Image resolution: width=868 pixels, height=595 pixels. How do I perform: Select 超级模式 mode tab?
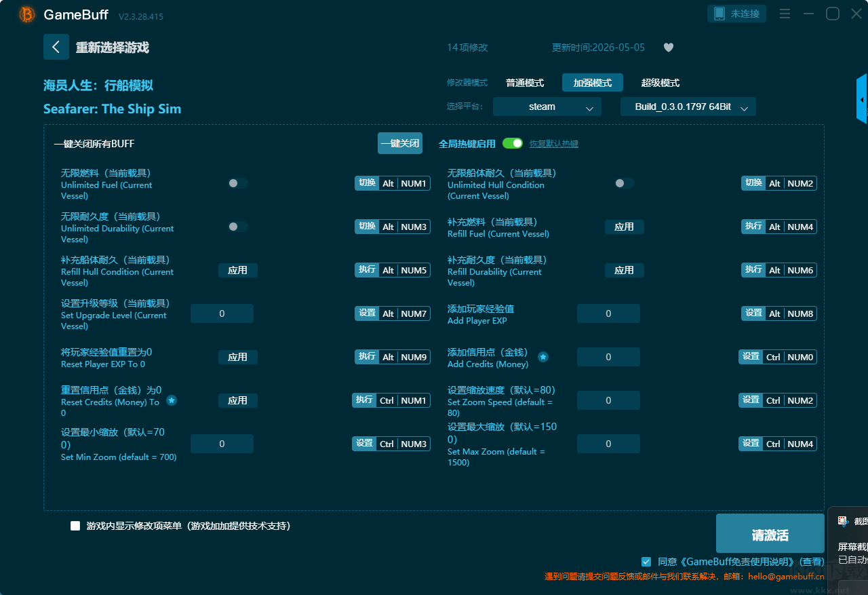[660, 83]
